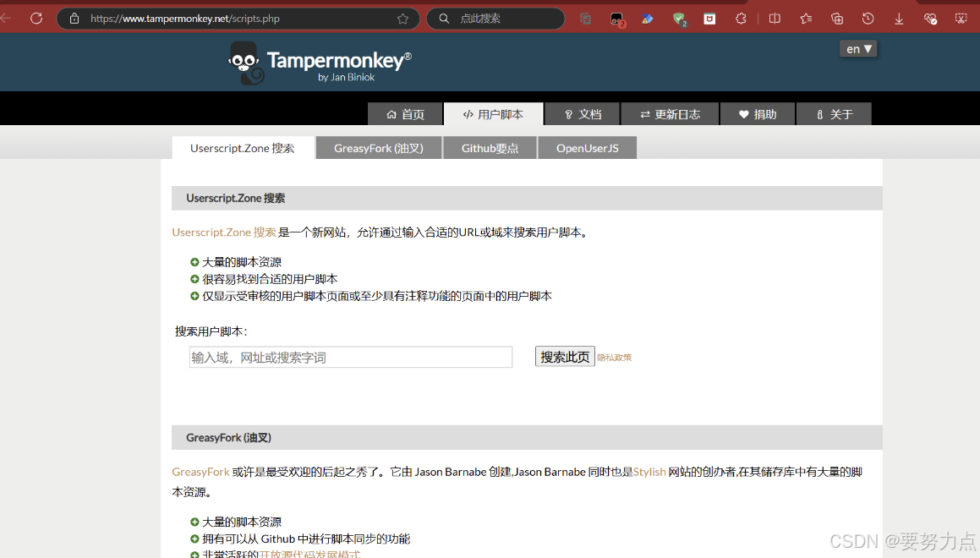Open the Favorites list icon
The image size is (980, 558).
click(807, 19)
